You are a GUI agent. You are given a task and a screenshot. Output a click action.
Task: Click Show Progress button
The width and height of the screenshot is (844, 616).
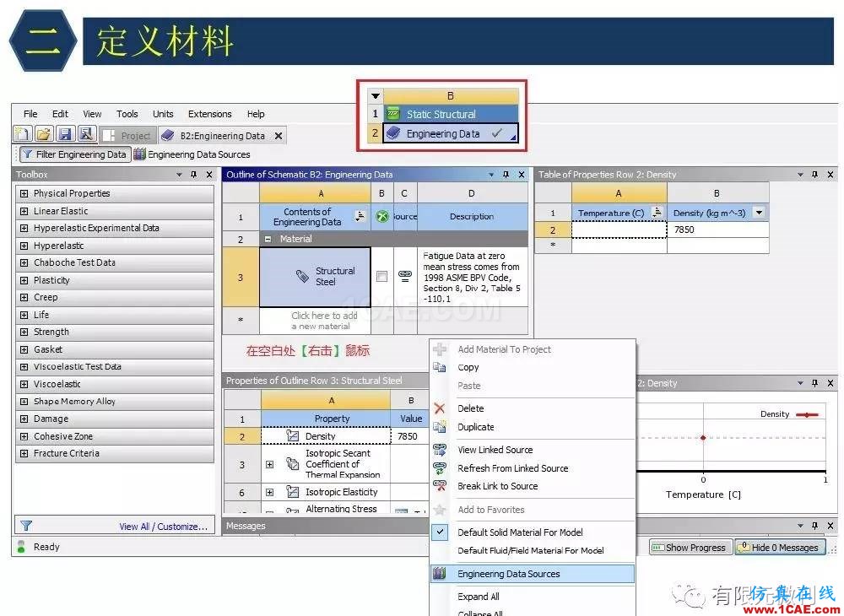click(690, 548)
